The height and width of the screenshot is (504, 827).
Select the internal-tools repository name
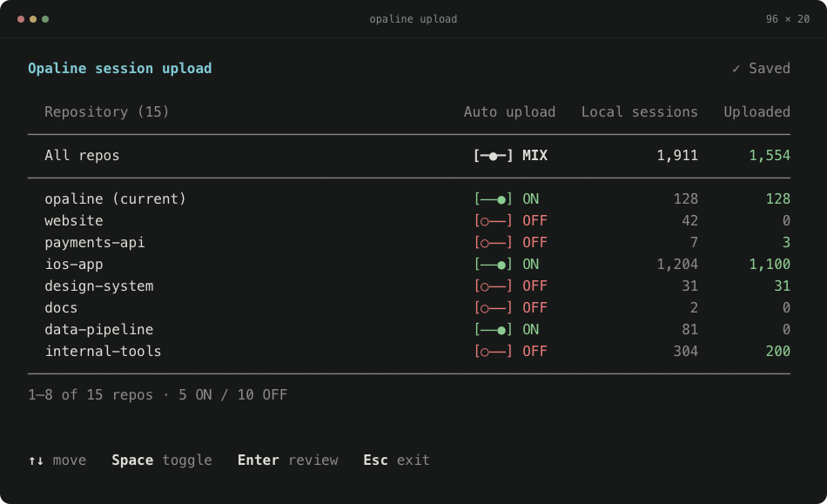coord(103,351)
